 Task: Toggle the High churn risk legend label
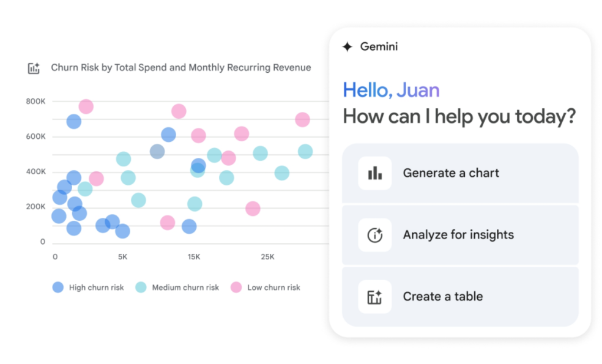pyautogui.click(x=97, y=288)
